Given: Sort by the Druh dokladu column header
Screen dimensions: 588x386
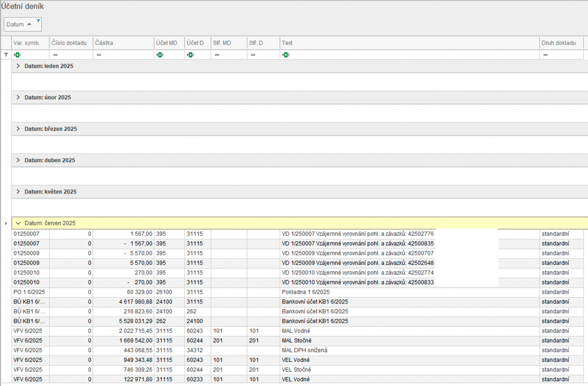Looking at the screenshot, I should [x=562, y=43].
